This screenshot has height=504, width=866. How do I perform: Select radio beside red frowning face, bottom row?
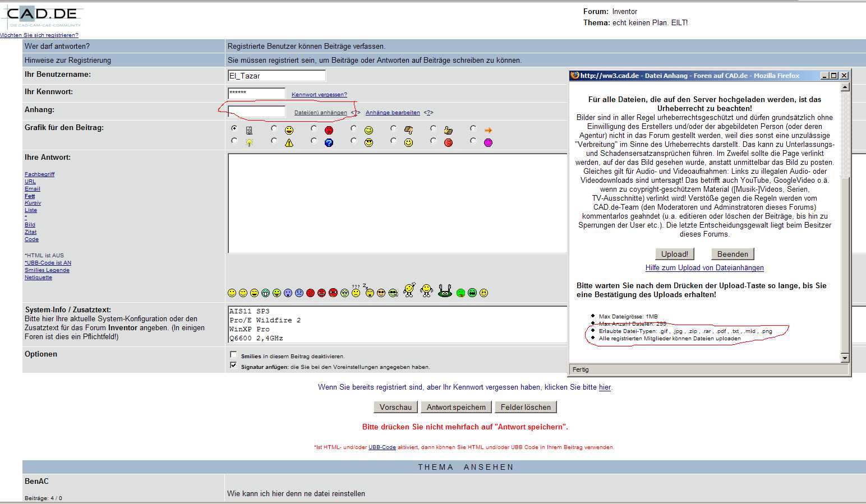click(x=433, y=141)
